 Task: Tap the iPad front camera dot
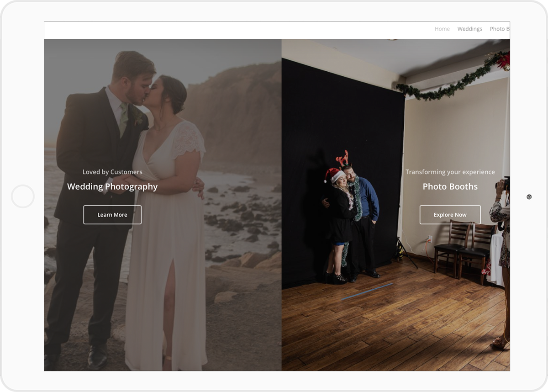pos(529,196)
